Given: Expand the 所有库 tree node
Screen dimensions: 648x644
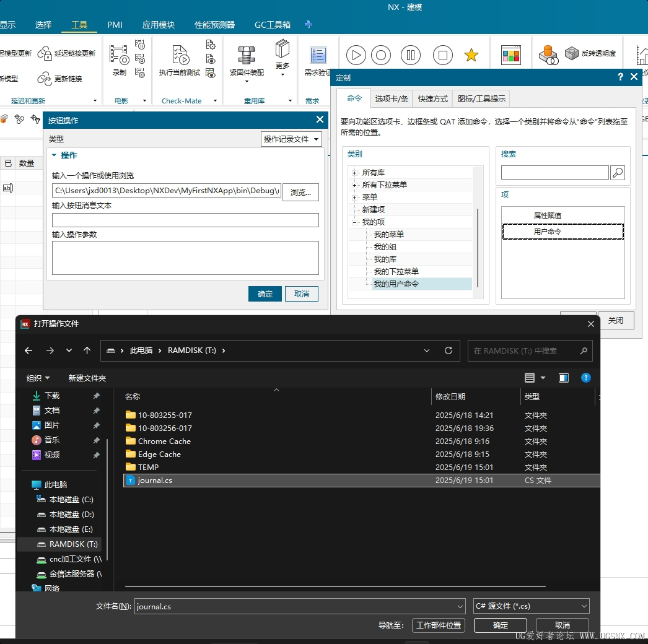Looking at the screenshot, I should tap(354, 173).
